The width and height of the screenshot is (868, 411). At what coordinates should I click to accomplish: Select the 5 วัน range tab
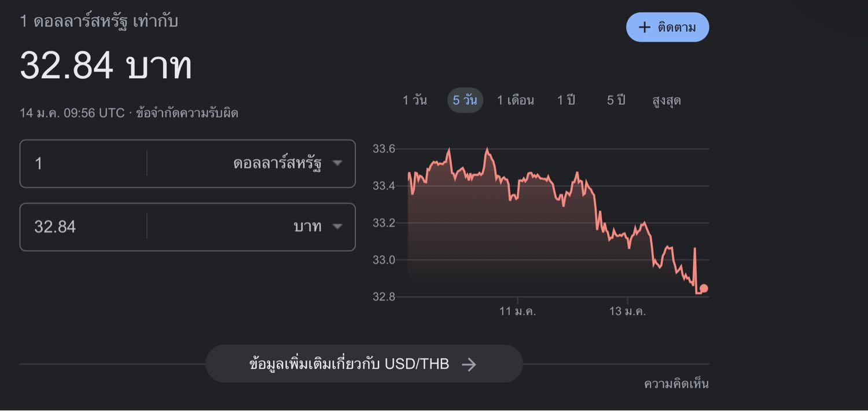pos(465,100)
